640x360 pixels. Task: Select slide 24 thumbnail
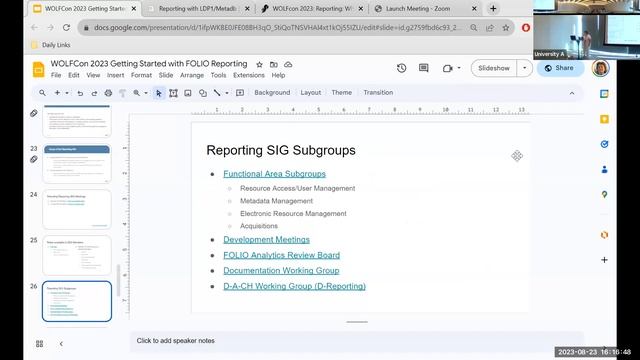pos(77,209)
